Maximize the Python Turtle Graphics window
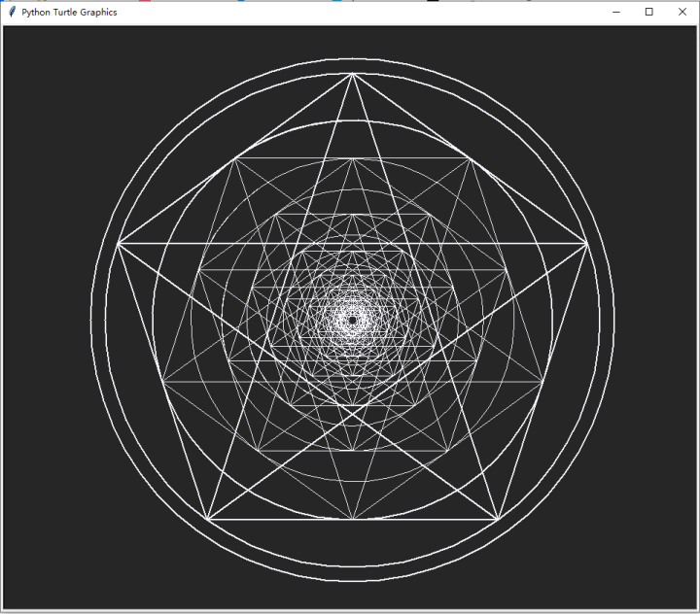 click(x=649, y=12)
